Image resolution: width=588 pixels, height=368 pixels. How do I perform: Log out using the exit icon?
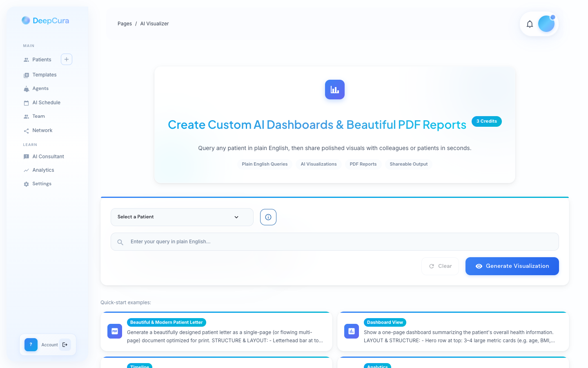tap(65, 345)
